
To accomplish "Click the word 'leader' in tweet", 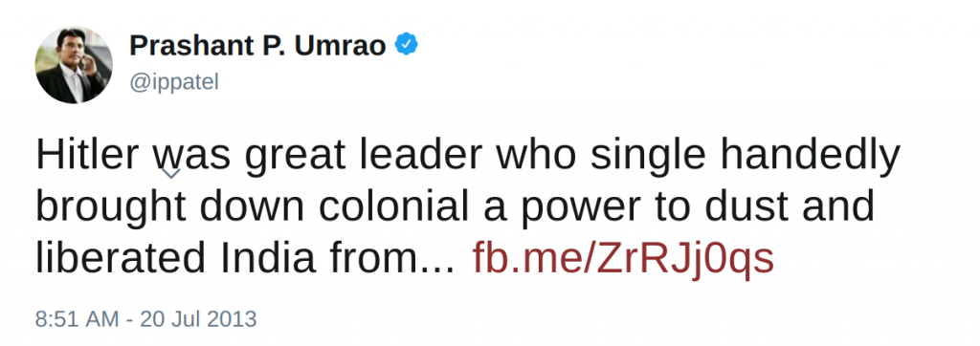I will pos(421,154).
